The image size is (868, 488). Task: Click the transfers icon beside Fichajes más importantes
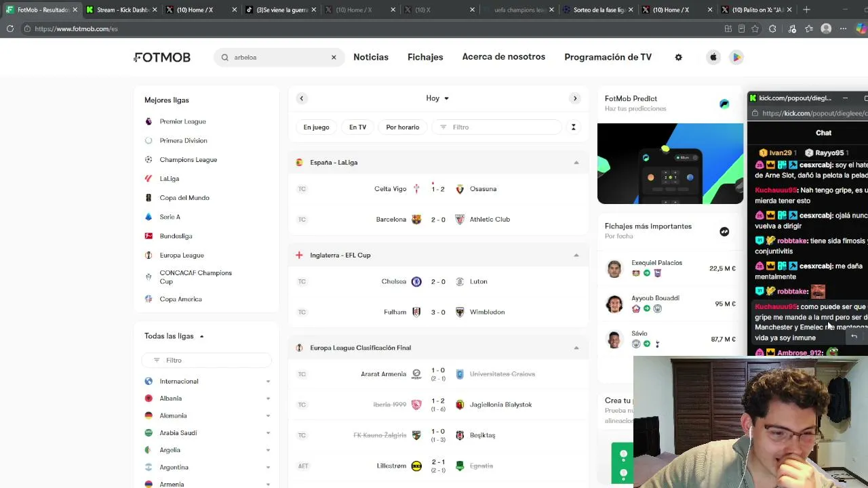pos(724,232)
